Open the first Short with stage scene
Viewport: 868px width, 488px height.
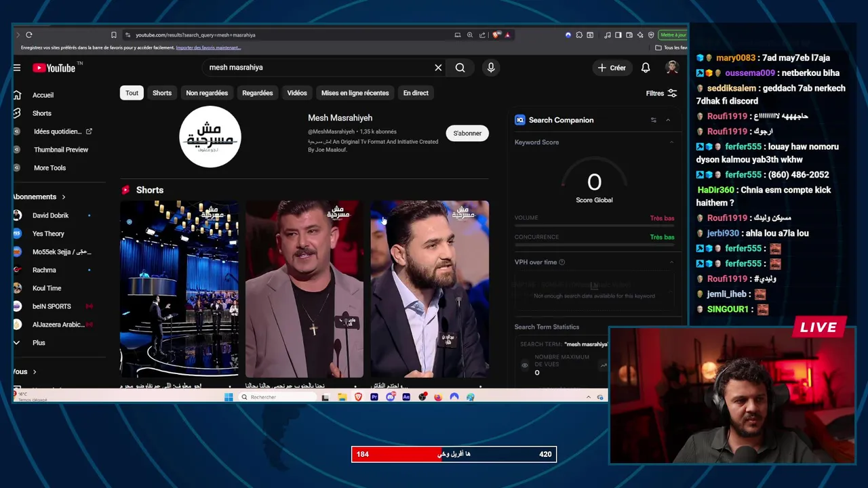(x=179, y=289)
